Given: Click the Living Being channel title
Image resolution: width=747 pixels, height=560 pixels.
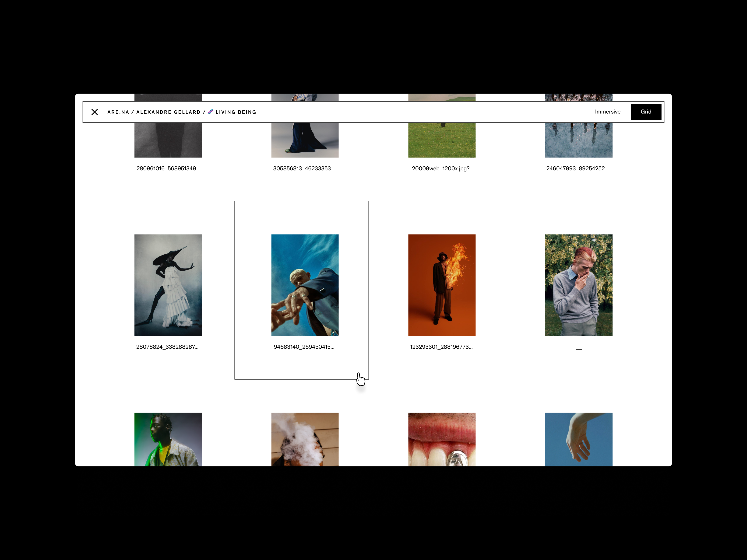Looking at the screenshot, I should [x=236, y=112].
